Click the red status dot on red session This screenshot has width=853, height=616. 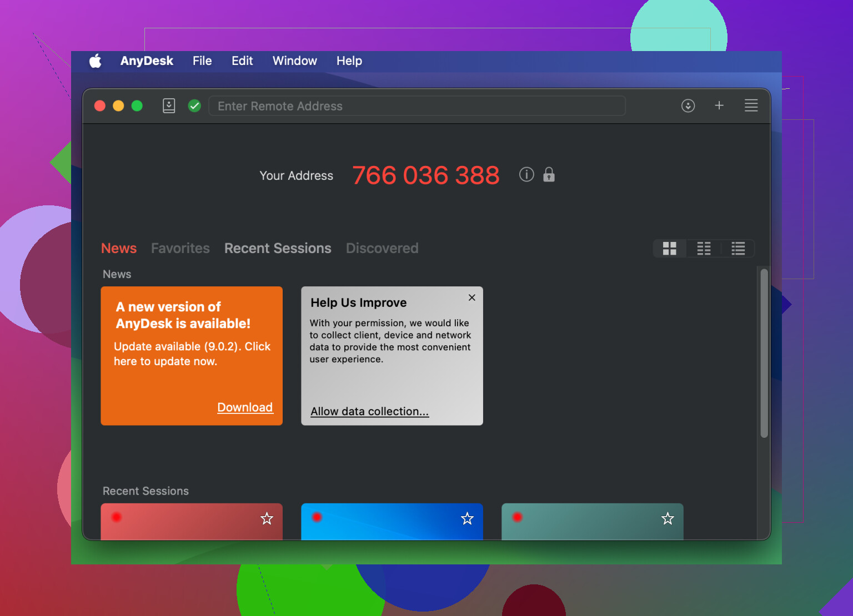coord(117,517)
